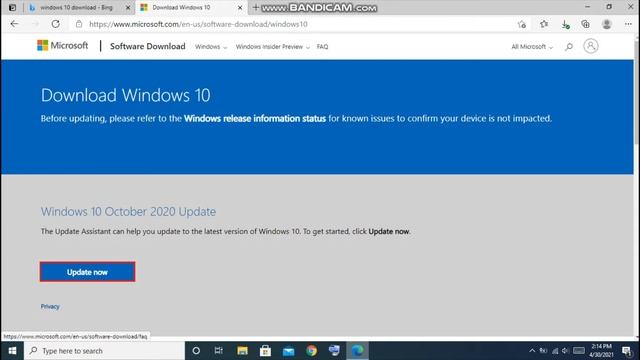Open Cortana circle icon on taskbar
640x360 pixels.
tap(196, 351)
